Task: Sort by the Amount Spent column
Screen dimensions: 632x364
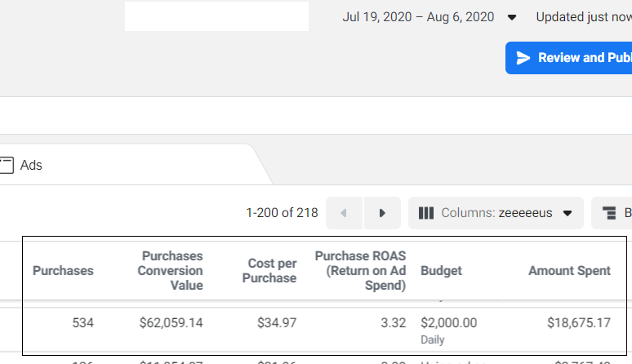Action: pos(569,271)
